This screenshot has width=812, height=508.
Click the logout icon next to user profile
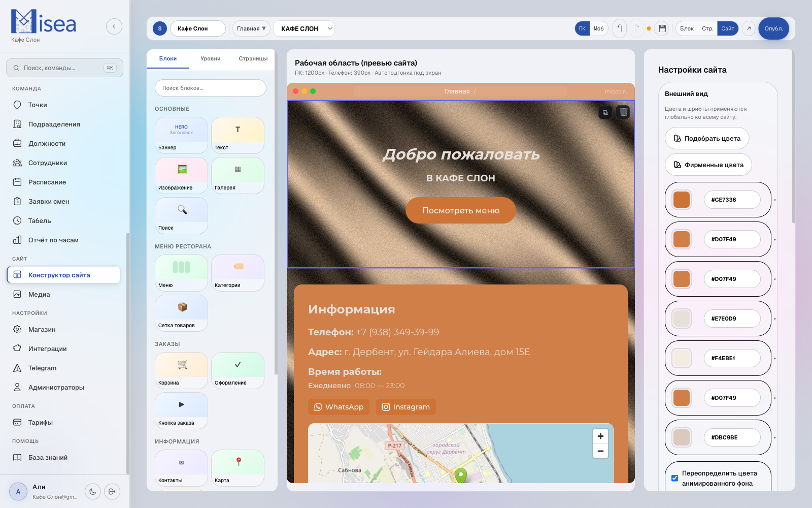(112, 491)
